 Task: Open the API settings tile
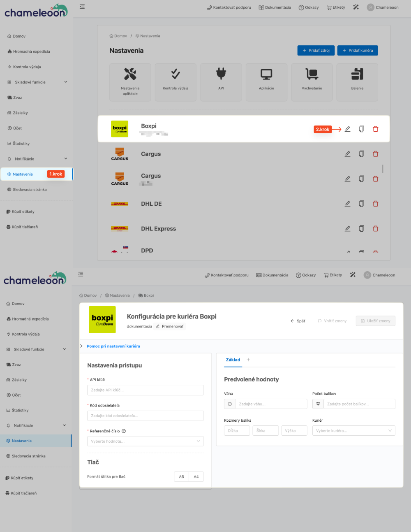tap(221, 82)
